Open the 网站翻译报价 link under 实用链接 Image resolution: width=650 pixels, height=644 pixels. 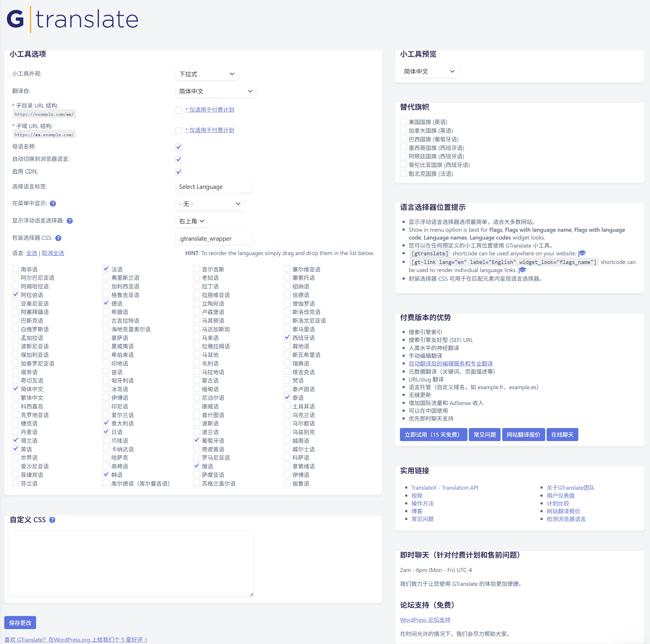pos(563,511)
